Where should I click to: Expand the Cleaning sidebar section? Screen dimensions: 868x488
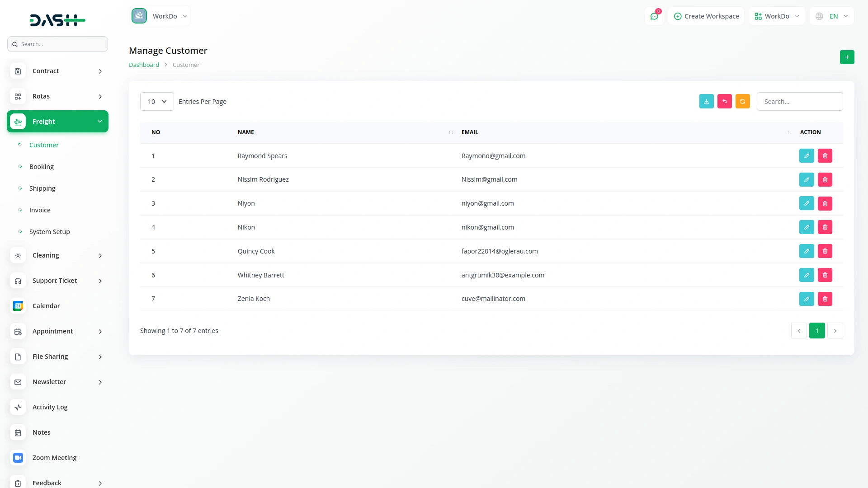pyautogui.click(x=57, y=255)
